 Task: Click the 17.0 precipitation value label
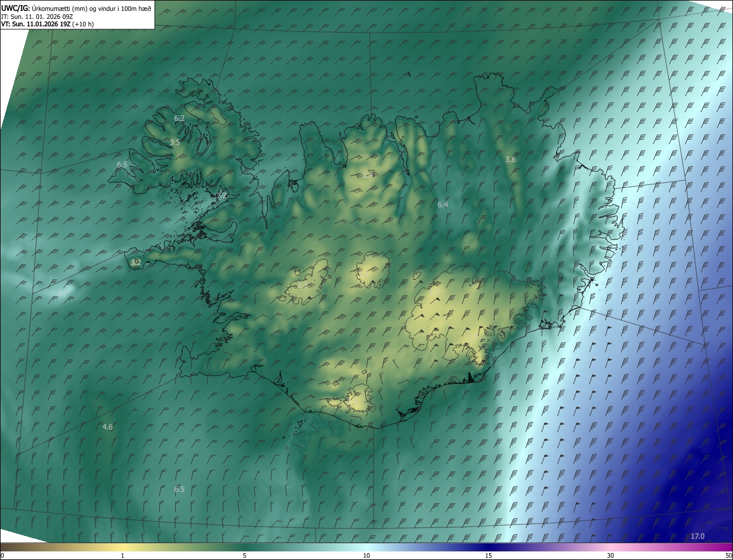(697, 537)
